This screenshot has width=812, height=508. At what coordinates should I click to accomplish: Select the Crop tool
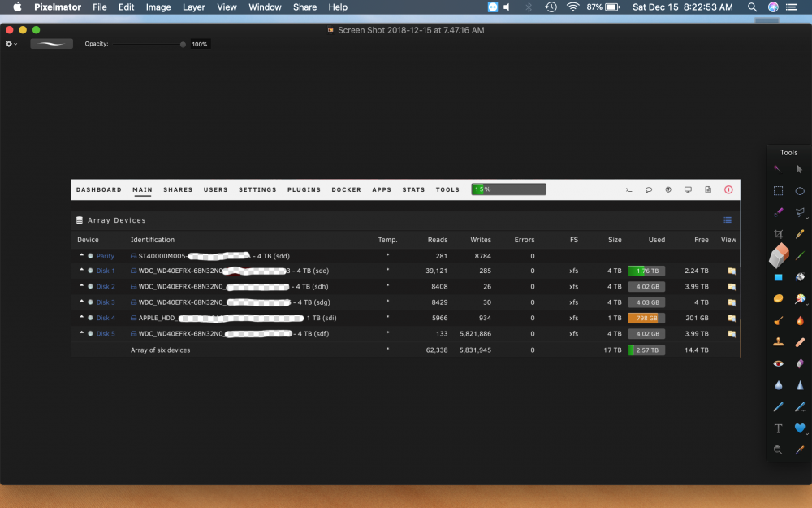click(x=778, y=234)
